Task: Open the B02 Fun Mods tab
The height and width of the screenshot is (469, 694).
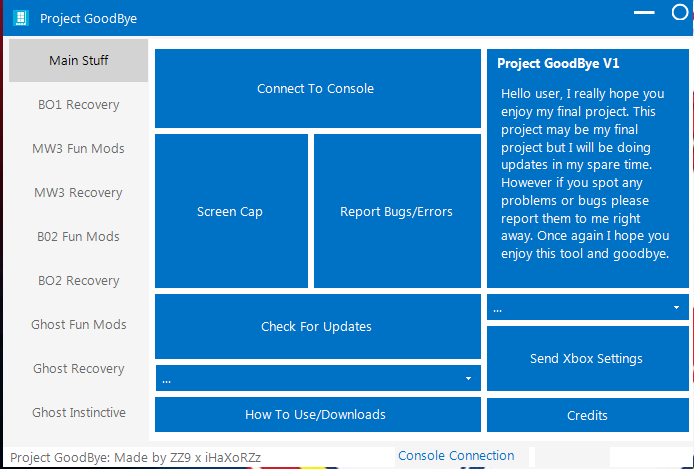Action: coord(79,237)
